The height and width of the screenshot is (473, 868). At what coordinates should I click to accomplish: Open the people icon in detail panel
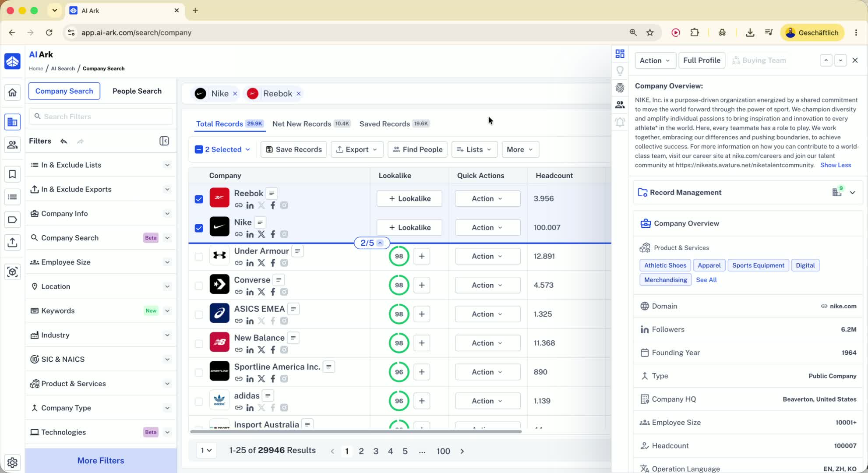620,105
